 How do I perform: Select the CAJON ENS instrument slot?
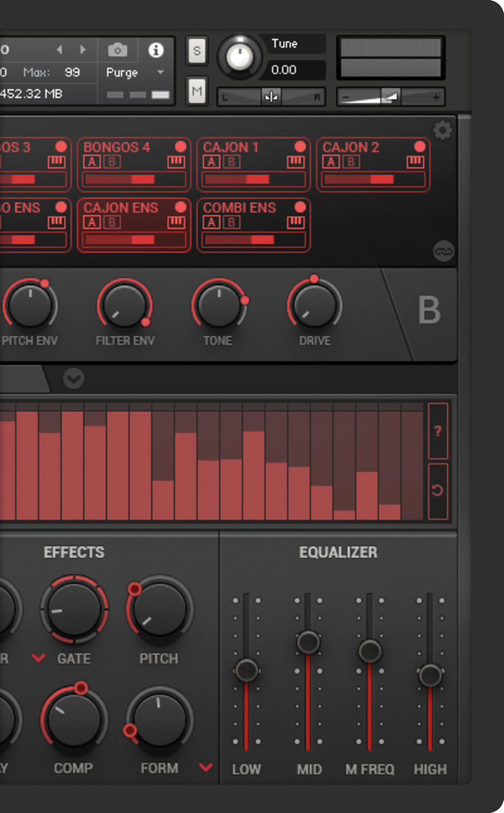(134, 225)
